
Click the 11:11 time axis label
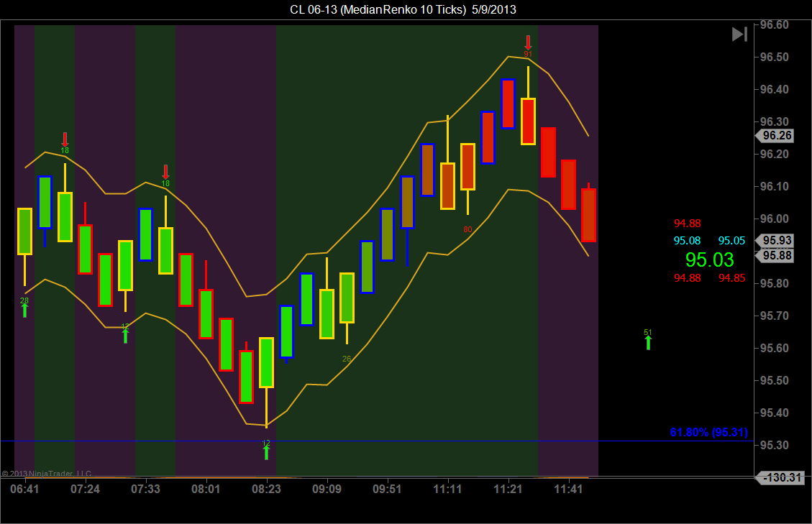[x=447, y=489]
